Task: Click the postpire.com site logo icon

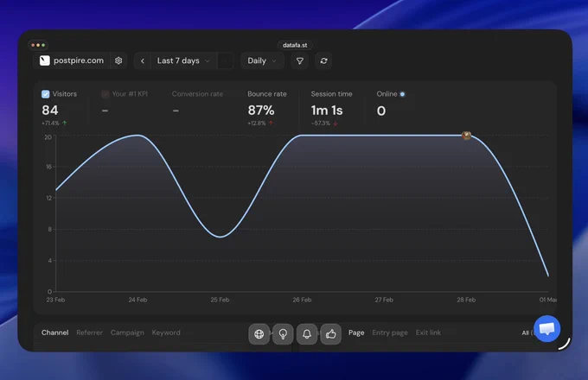Action: click(45, 60)
